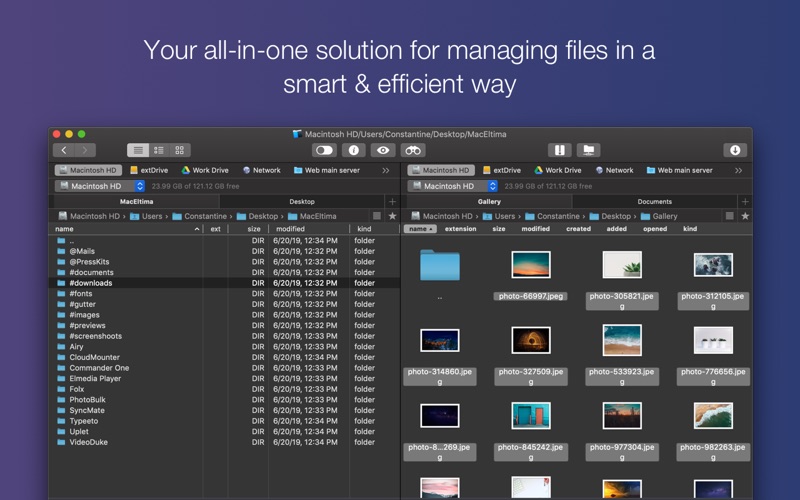The height and width of the screenshot is (500, 800).
Task: Switch to icon grid view mode
Action: [x=180, y=150]
